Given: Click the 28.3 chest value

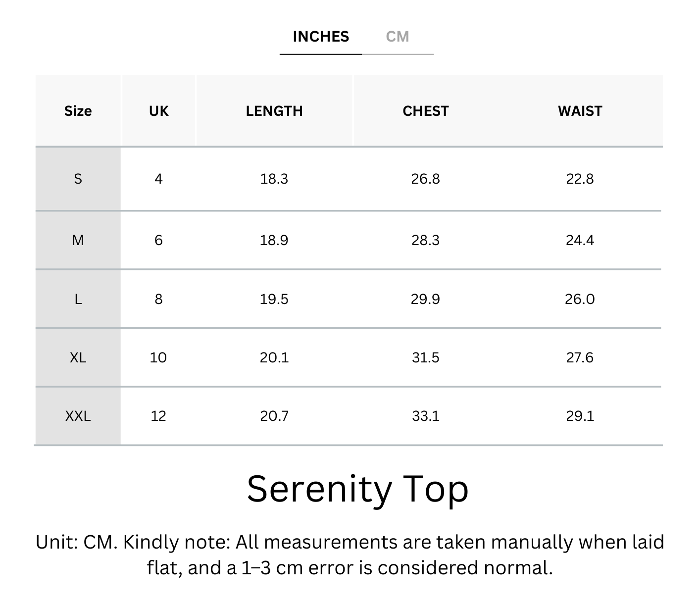Looking at the screenshot, I should 425,241.
